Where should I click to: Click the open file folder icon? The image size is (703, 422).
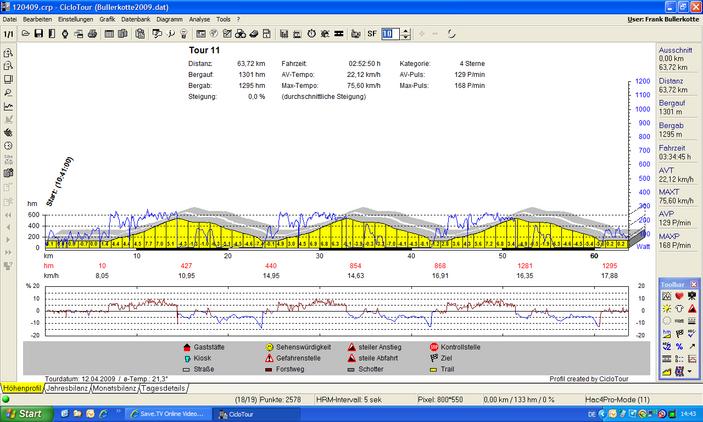coord(25,33)
